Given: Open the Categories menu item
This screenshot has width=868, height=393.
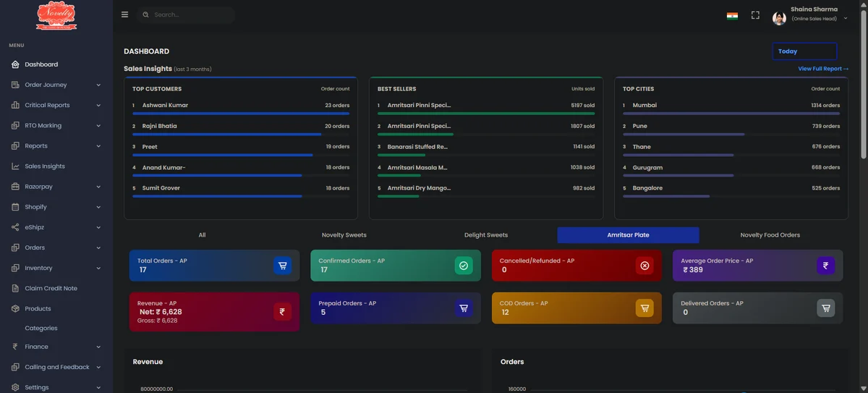Looking at the screenshot, I should (x=41, y=328).
